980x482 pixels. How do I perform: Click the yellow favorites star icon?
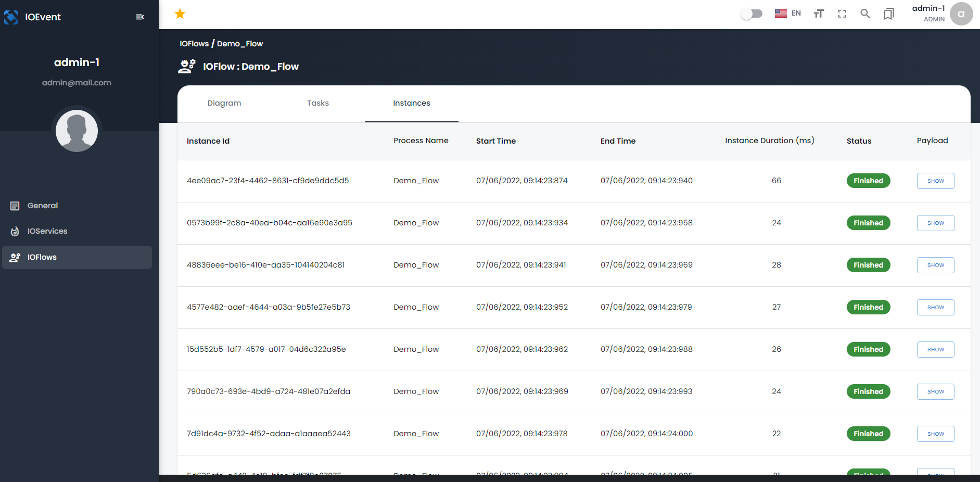(180, 14)
